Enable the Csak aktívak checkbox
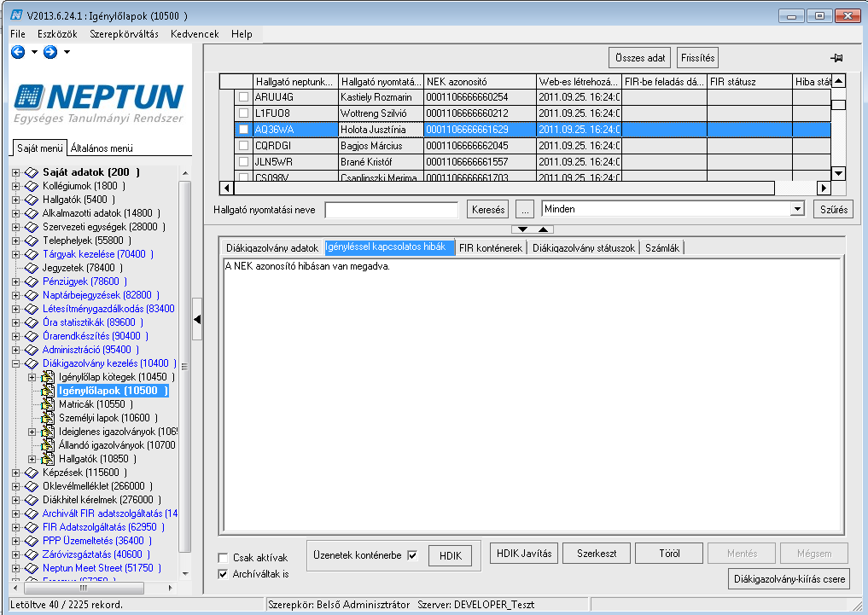This screenshot has width=868, height=615. [223, 558]
